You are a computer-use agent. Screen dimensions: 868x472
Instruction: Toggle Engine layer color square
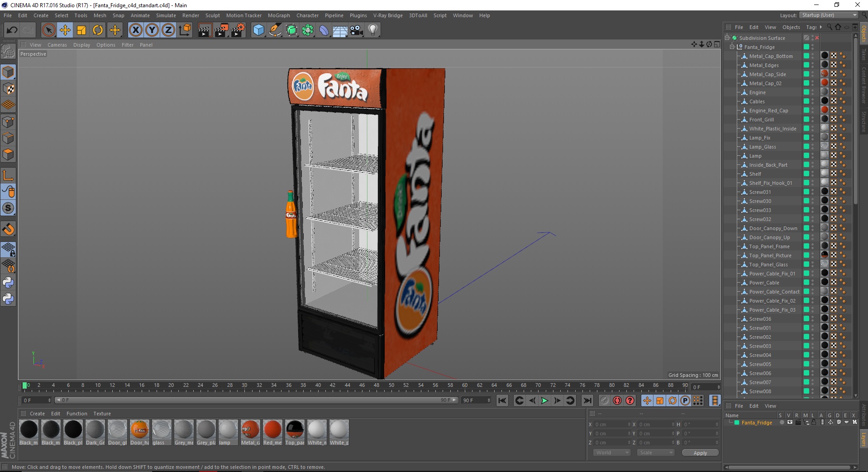806,92
